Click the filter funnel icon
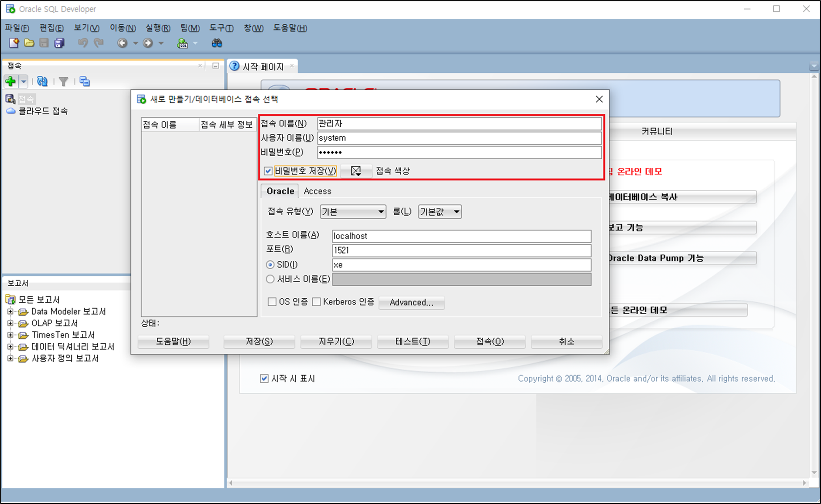Viewport: 821px width, 504px height. [x=63, y=81]
